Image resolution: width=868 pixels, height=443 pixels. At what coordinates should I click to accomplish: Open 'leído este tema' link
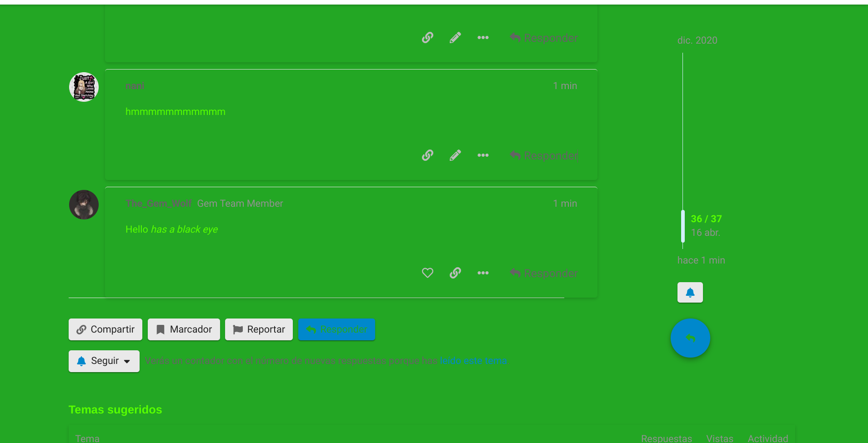[473, 361]
